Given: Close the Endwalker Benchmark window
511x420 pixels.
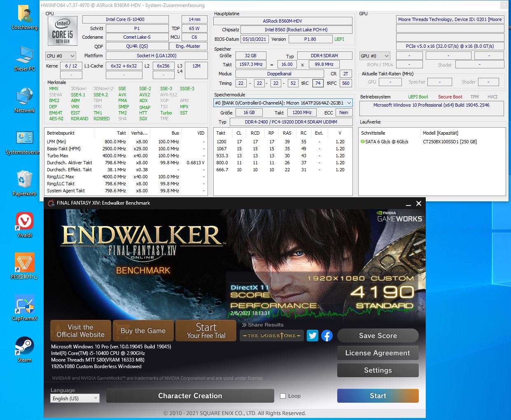Looking at the screenshot, I should [x=419, y=203].
